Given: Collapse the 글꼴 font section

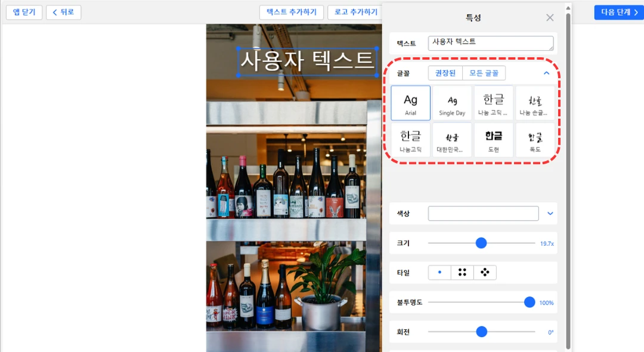Looking at the screenshot, I should point(546,73).
